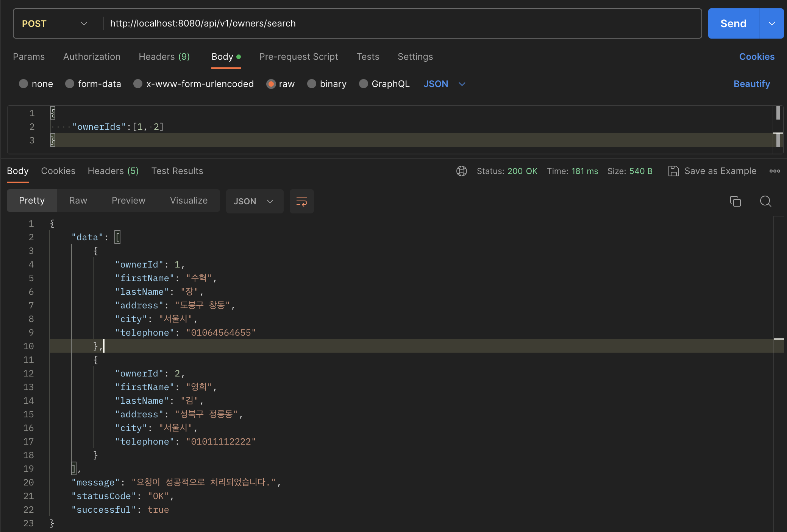
Task: Click the request URL input field
Action: point(401,23)
